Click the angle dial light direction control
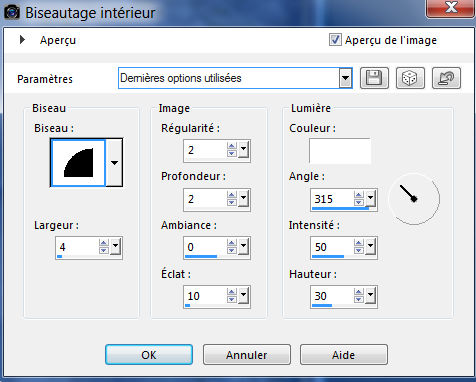Image resolution: width=476 pixels, height=382 pixels. 414,199
